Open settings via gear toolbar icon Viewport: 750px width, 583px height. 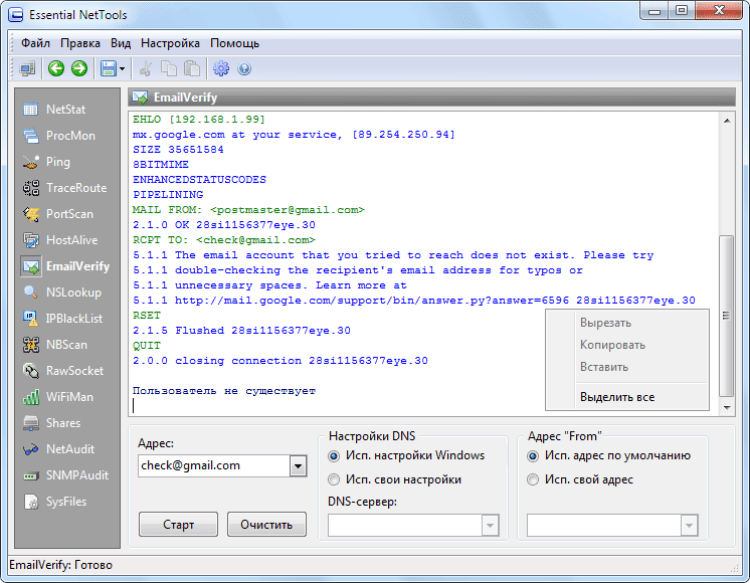221,69
